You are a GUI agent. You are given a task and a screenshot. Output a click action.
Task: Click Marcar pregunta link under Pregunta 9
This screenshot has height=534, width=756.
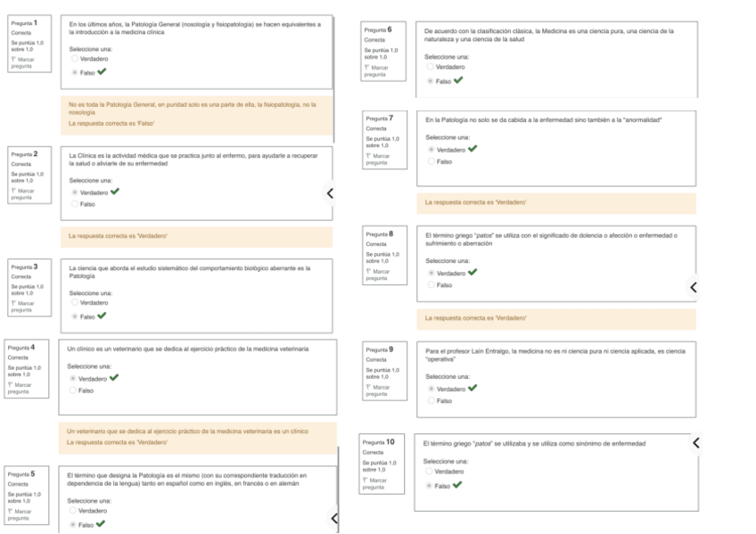click(377, 390)
